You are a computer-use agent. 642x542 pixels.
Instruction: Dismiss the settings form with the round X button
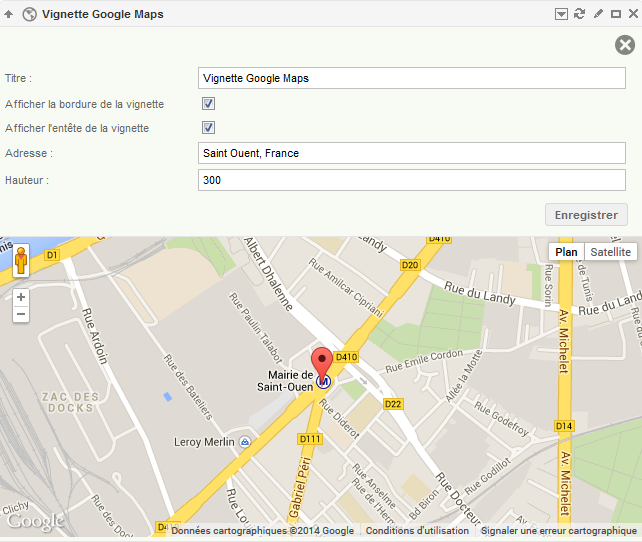coord(625,45)
